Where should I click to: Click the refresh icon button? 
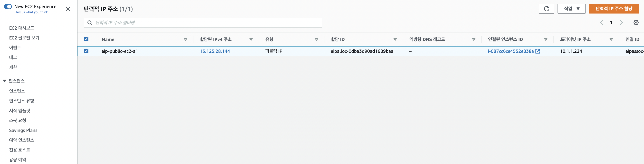(x=546, y=9)
